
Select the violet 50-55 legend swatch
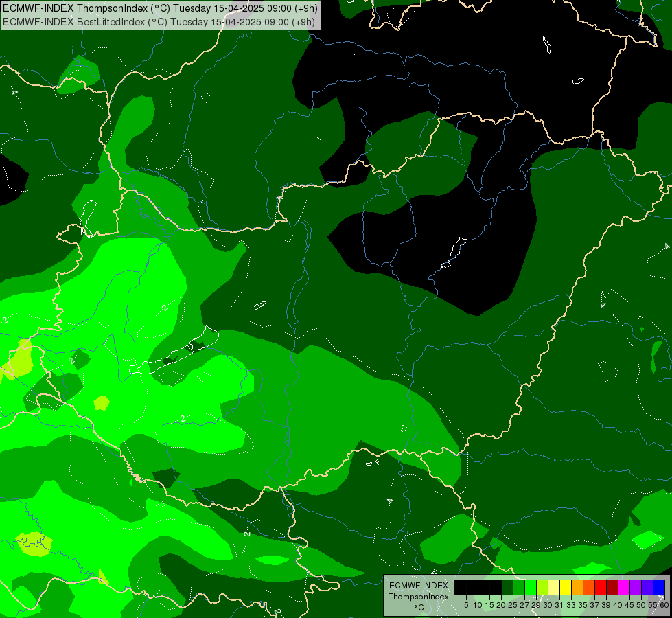(647, 587)
